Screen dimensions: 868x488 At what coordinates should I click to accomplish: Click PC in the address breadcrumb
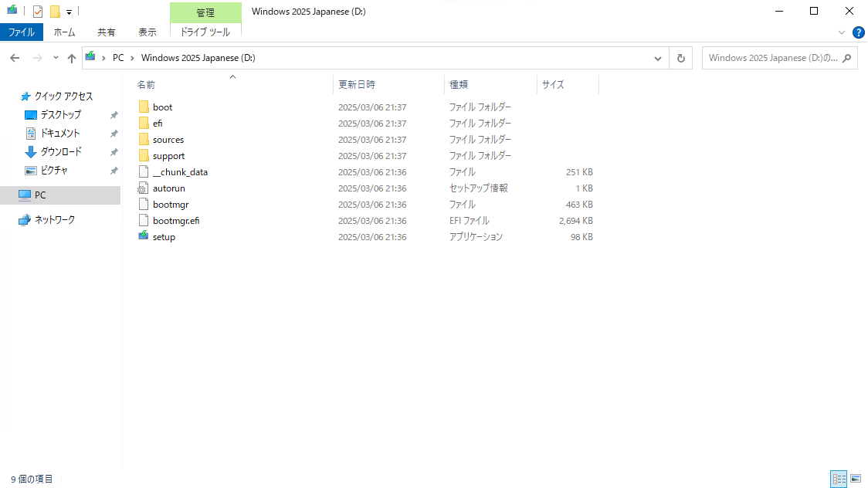[x=118, y=58]
